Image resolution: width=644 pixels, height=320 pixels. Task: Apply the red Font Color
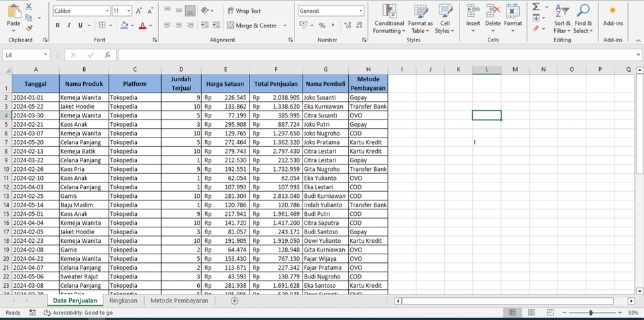click(x=142, y=25)
